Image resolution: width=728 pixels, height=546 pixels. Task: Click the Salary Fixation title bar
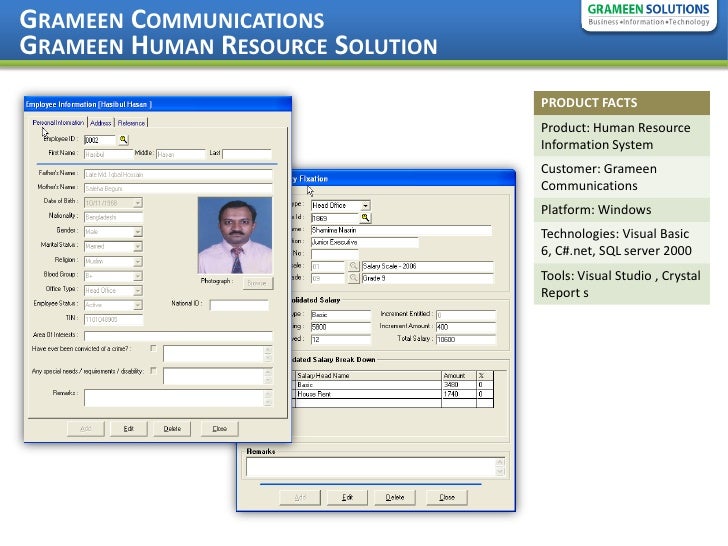point(403,178)
